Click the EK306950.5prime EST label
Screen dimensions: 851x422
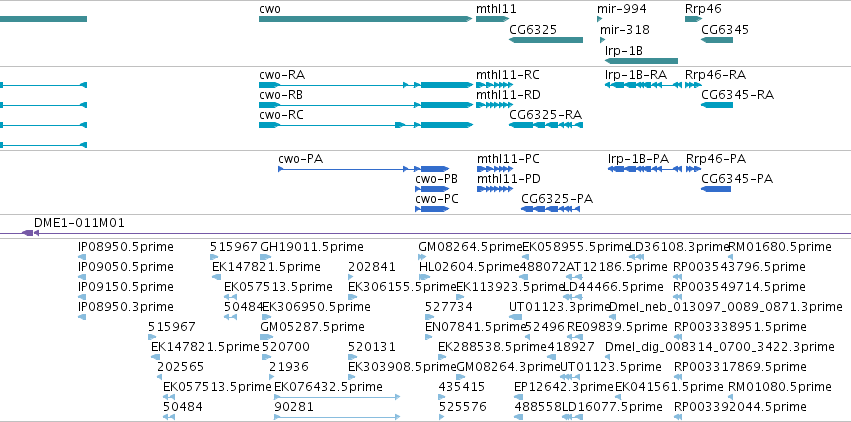[x=316, y=307]
